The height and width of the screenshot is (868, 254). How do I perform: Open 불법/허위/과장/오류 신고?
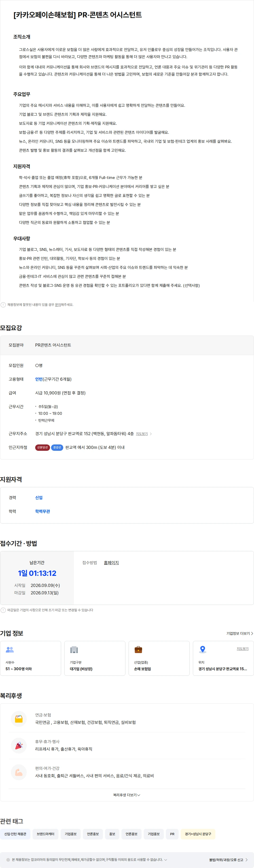point(228,860)
